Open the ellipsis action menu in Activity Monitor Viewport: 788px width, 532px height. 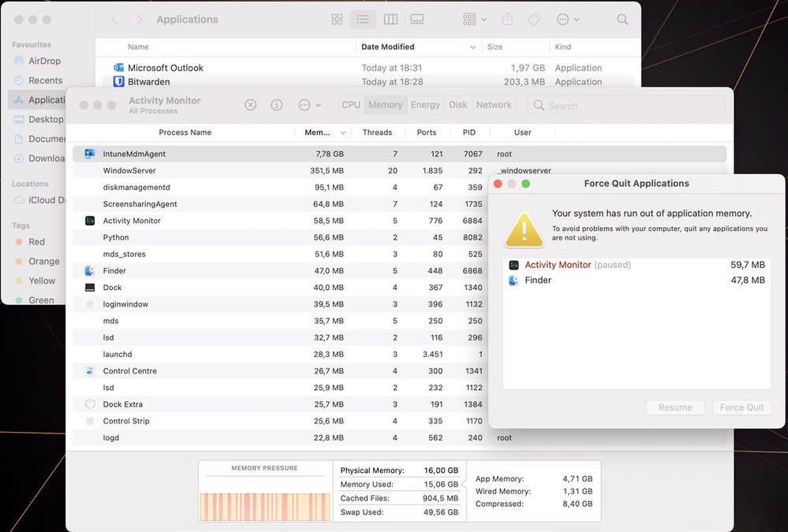309,105
